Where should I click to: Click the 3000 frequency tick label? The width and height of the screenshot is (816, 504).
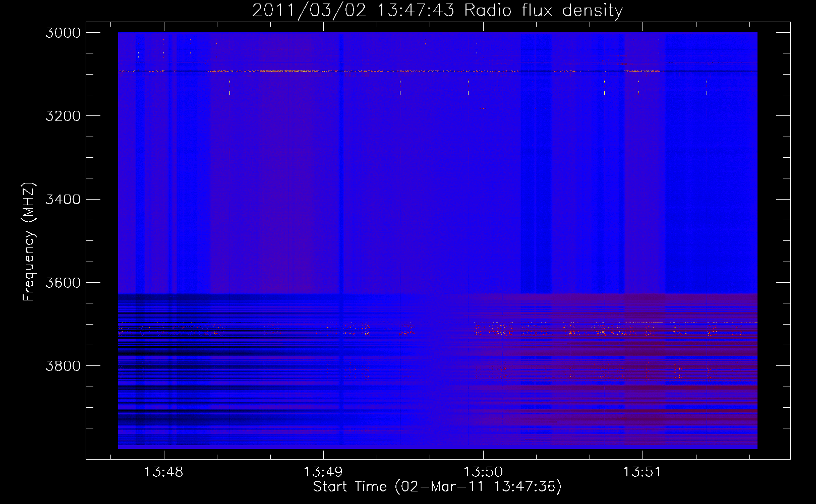63,33
